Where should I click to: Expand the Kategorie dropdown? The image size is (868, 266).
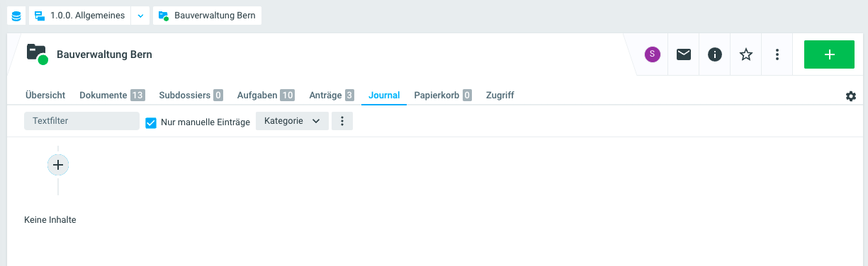click(x=292, y=121)
